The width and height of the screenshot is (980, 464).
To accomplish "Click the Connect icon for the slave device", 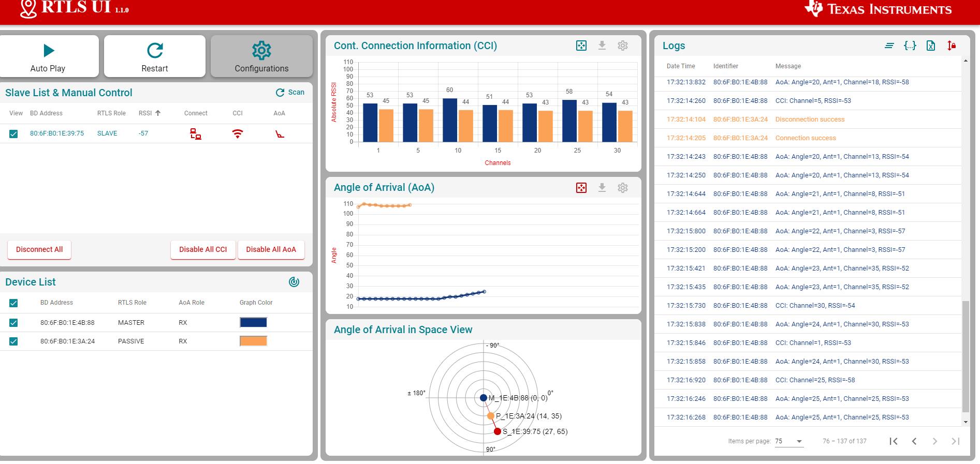I will point(196,134).
